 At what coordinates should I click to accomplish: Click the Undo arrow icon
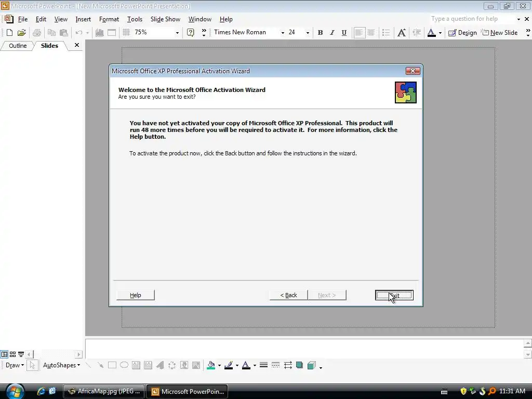coord(79,33)
